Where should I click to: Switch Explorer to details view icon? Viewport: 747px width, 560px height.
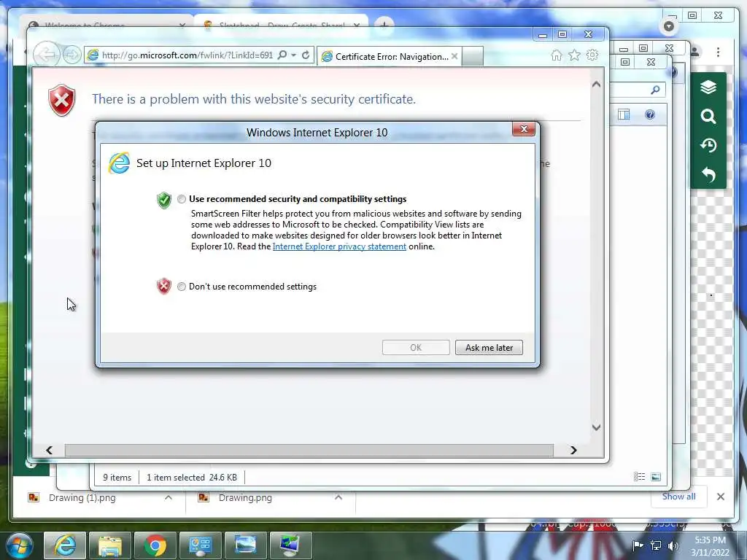tap(639, 477)
